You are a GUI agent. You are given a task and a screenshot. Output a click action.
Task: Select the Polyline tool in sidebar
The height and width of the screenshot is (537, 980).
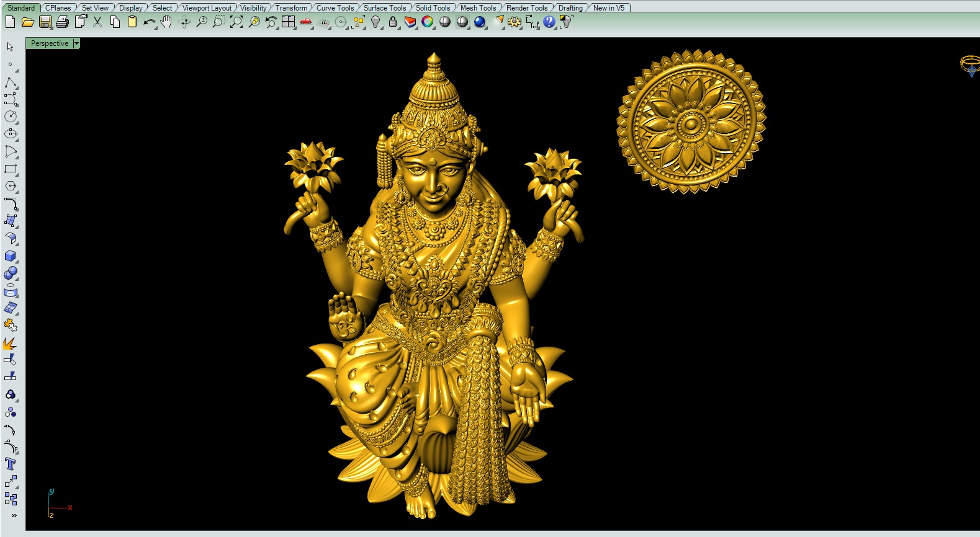tap(11, 83)
